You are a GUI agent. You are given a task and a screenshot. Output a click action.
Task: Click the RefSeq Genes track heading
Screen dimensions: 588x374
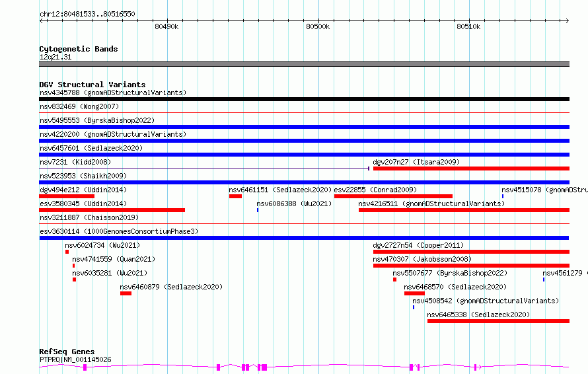[67, 352]
